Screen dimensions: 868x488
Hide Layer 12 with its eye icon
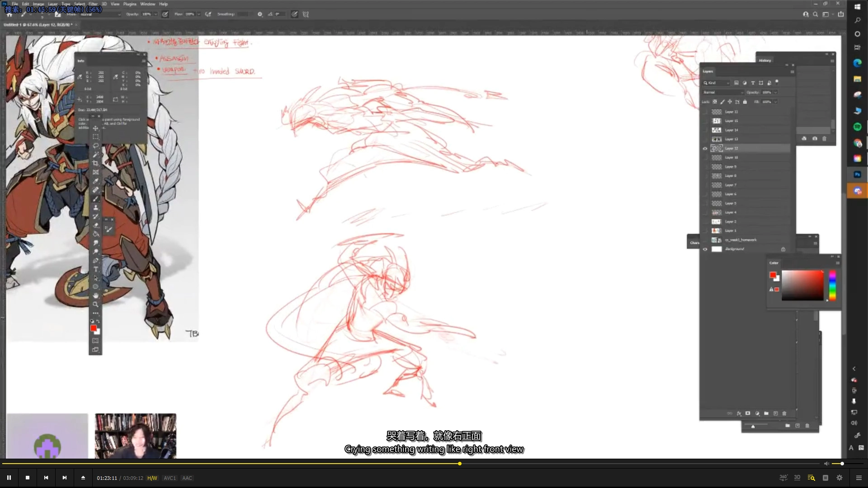(x=705, y=149)
